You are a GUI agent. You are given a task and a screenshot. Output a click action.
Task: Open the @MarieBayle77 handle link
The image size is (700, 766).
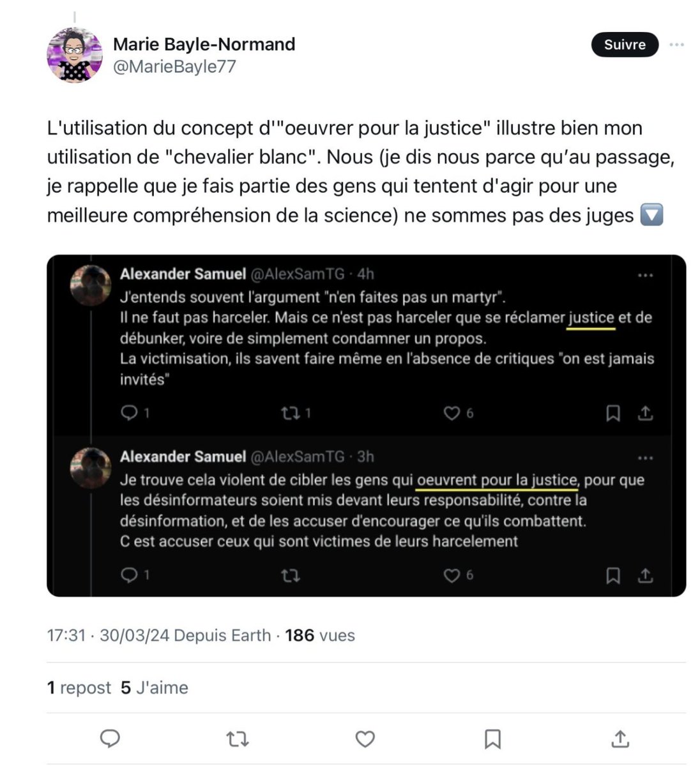click(174, 66)
